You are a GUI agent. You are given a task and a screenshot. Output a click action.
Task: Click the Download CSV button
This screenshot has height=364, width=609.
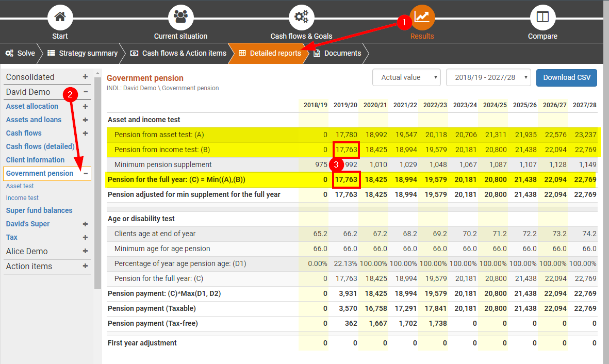566,77
